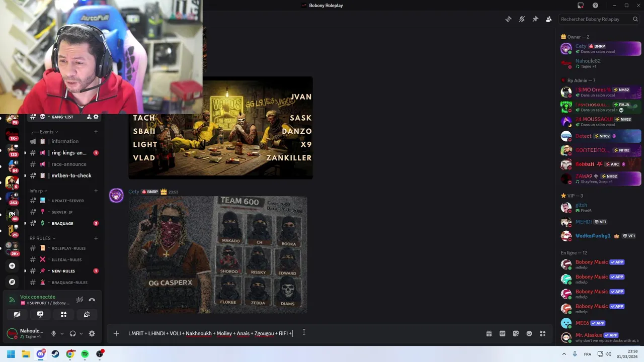
Task: Open Cety avatar beside message
Action: click(116, 196)
